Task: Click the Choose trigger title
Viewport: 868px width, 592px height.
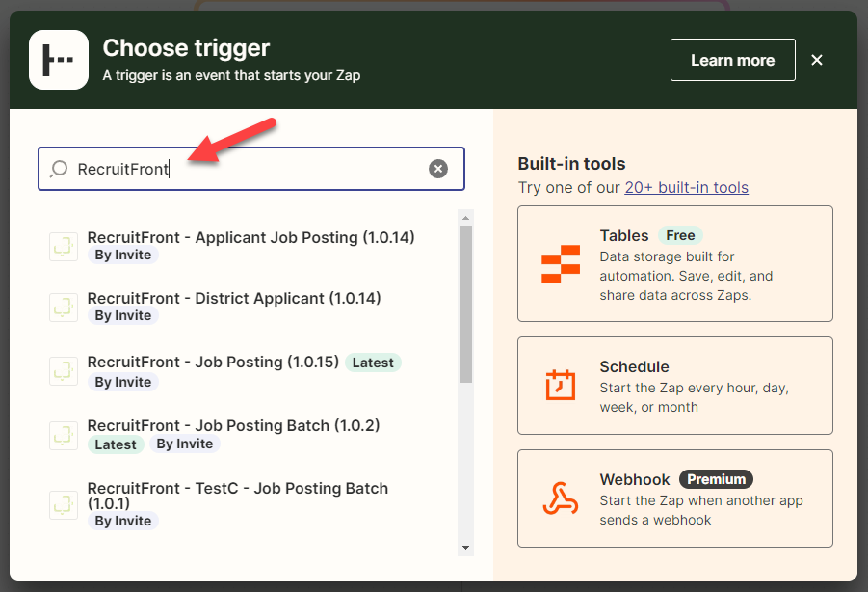Action: (186, 48)
